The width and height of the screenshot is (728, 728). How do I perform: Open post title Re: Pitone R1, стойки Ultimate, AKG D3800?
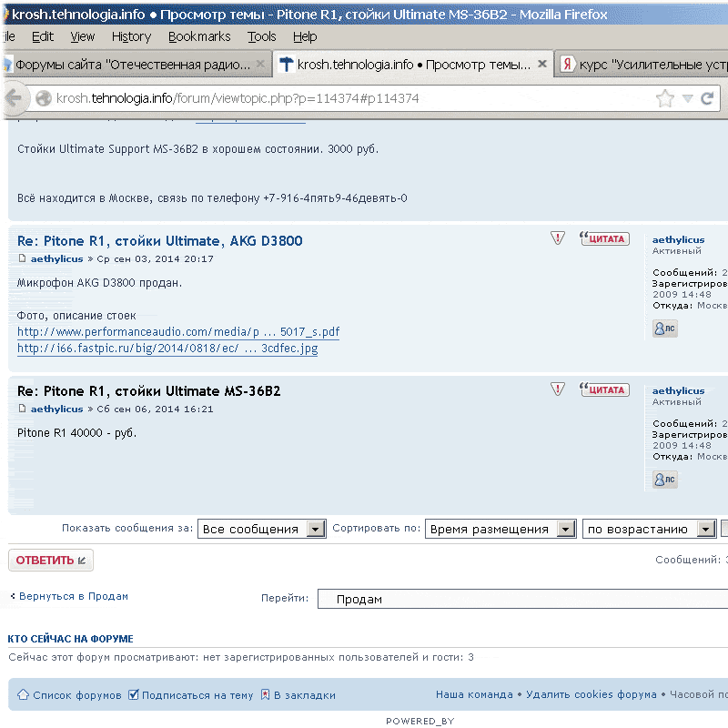[x=160, y=241]
